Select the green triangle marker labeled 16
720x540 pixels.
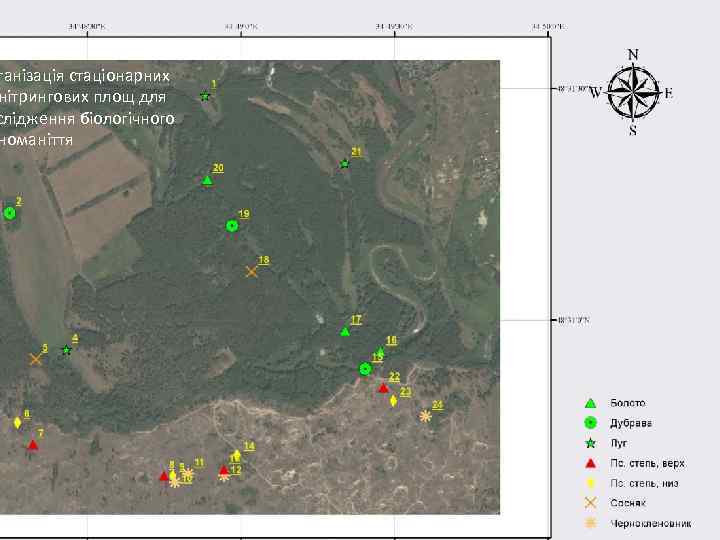point(380,352)
